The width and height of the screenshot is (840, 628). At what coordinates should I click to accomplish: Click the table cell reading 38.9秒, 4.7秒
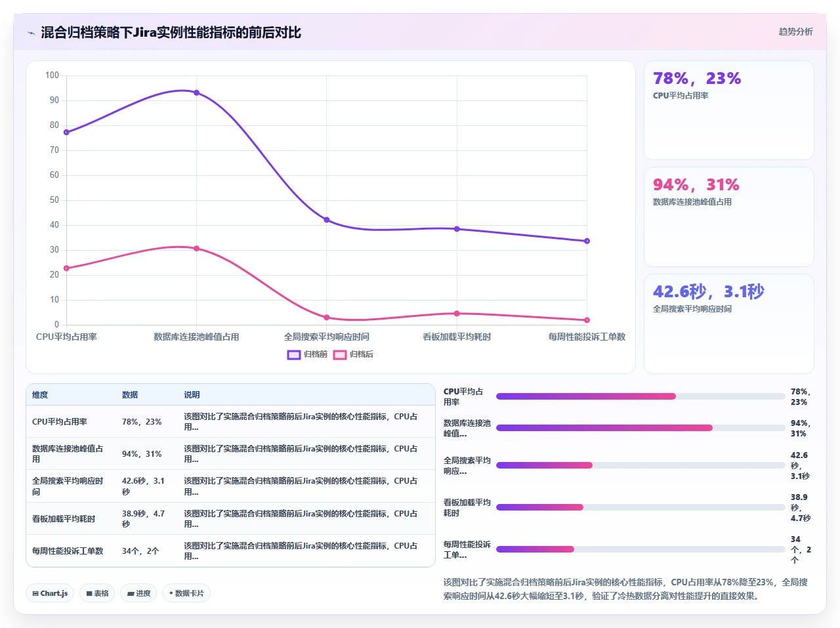143,519
